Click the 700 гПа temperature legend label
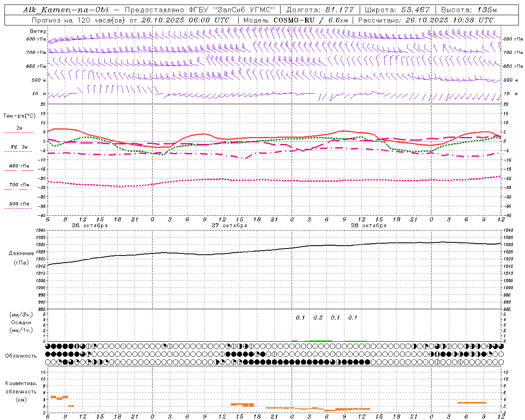The image size is (525, 420). point(19,185)
